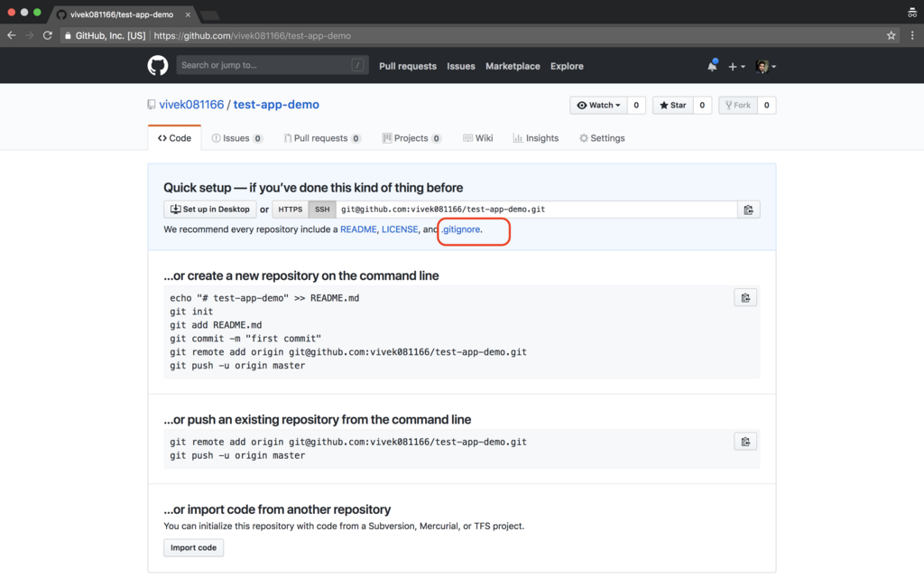924x578 pixels.
Task: Click the fork count next to Fork
Action: coord(767,105)
